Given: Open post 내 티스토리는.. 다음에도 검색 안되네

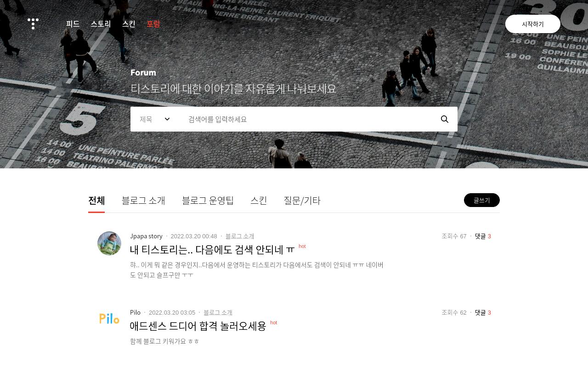Looking at the screenshot, I should coord(212,250).
